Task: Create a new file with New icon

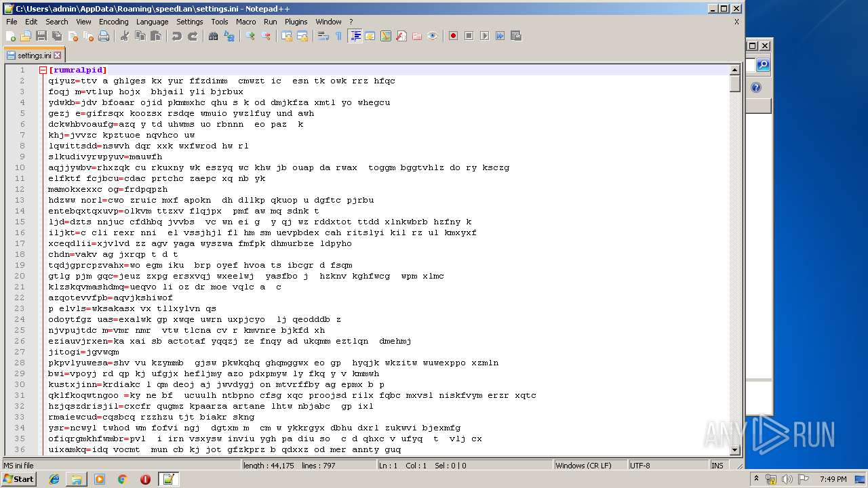Action: [11, 36]
